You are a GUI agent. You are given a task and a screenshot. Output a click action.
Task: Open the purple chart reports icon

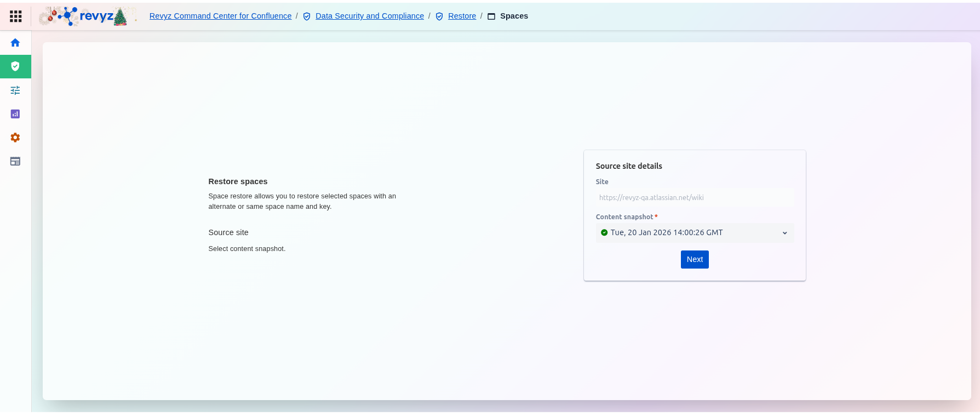[x=15, y=114]
